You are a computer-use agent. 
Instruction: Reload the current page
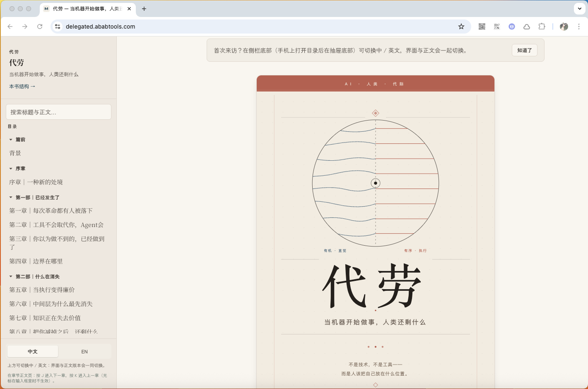pyautogui.click(x=40, y=27)
